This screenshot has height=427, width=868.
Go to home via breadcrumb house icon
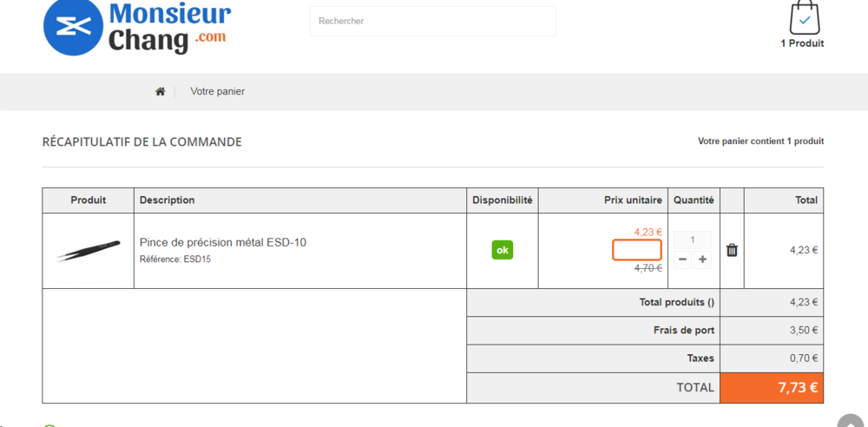click(x=160, y=91)
